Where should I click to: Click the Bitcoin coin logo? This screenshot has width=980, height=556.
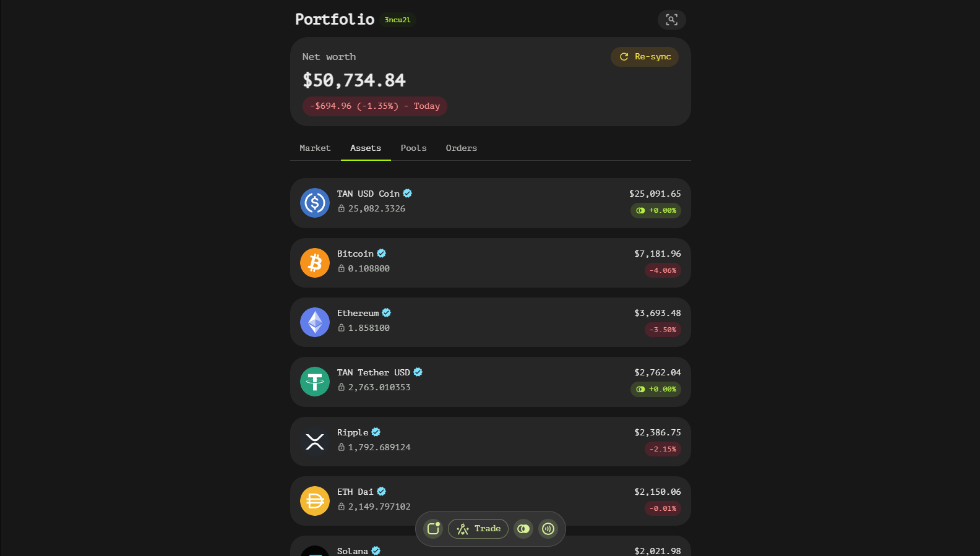[315, 263]
